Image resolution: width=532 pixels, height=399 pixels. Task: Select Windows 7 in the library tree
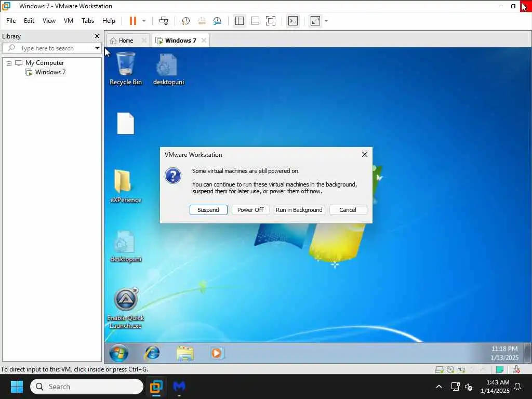point(50,72)
